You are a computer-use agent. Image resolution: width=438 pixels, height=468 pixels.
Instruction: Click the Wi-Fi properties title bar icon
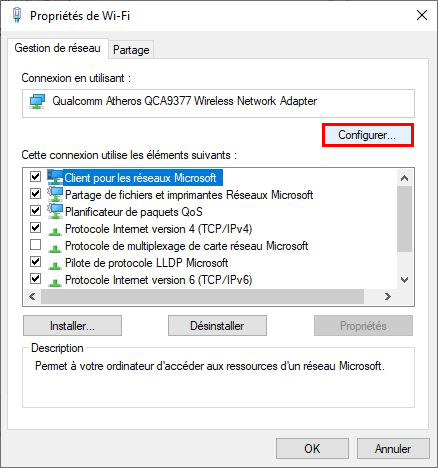pyautogui.click(x=17, y=15)
